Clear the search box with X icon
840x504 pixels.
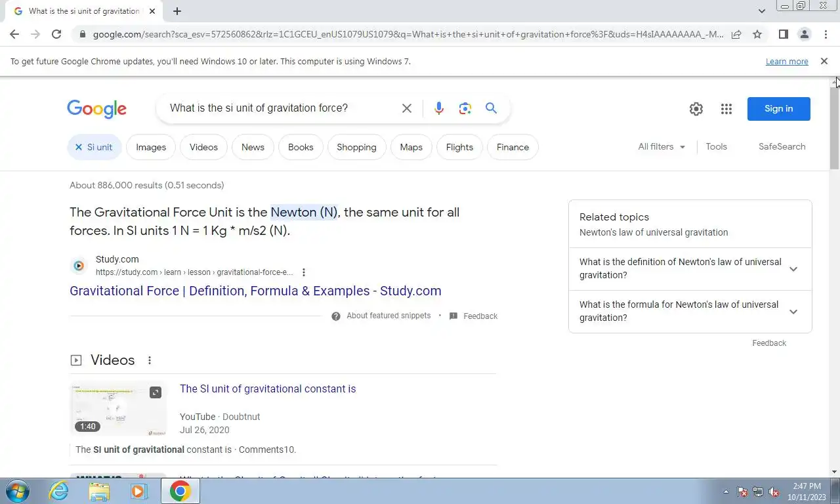(407, 108)
